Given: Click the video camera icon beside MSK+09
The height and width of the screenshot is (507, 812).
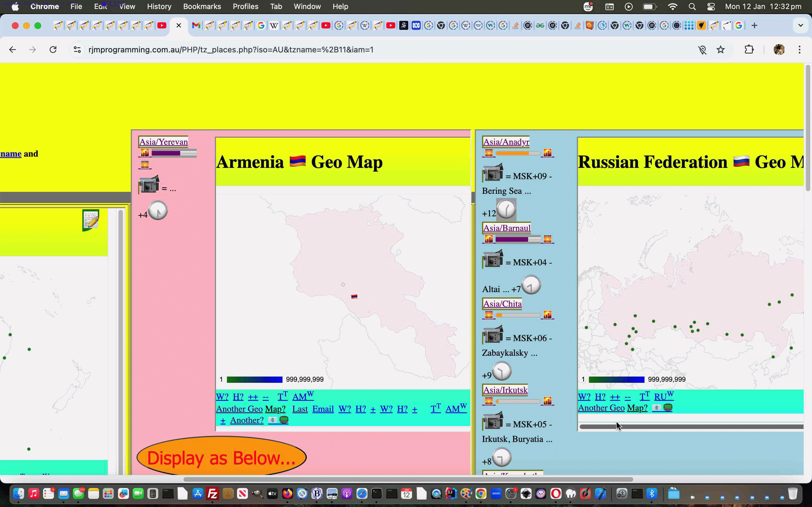Looking at the screenshot, I should [493, 173].
